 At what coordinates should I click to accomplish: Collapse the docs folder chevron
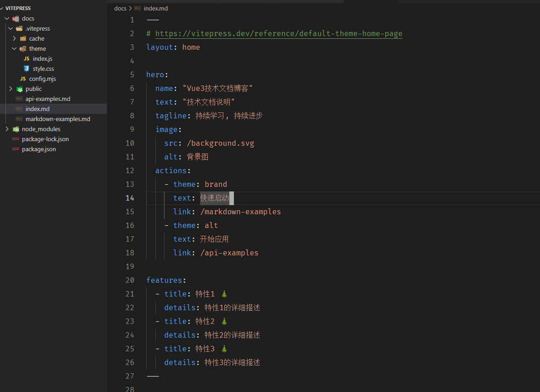point(7,18)
